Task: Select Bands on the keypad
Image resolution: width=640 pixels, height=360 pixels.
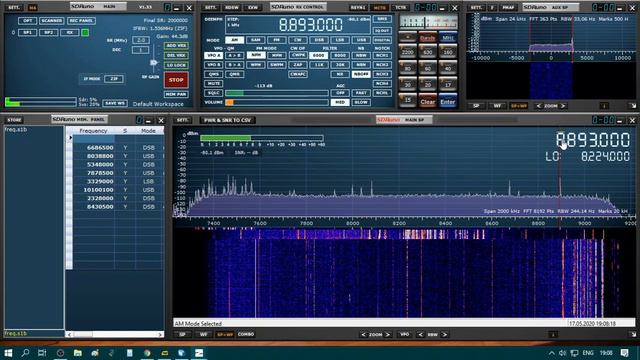Action: point(427,38)
